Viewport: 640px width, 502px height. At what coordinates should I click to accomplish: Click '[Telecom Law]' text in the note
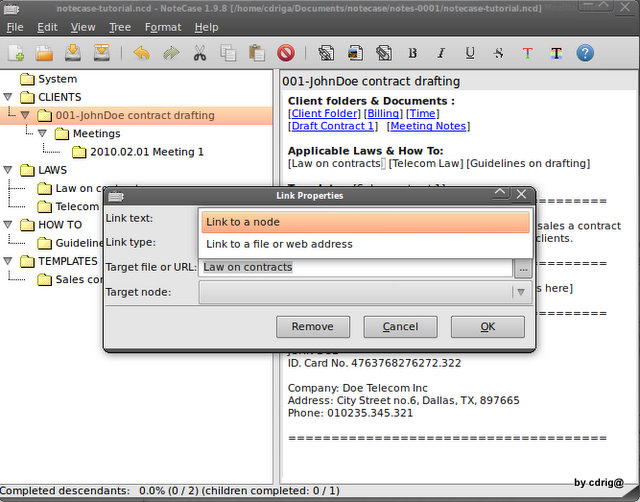[x=426, y=163]
